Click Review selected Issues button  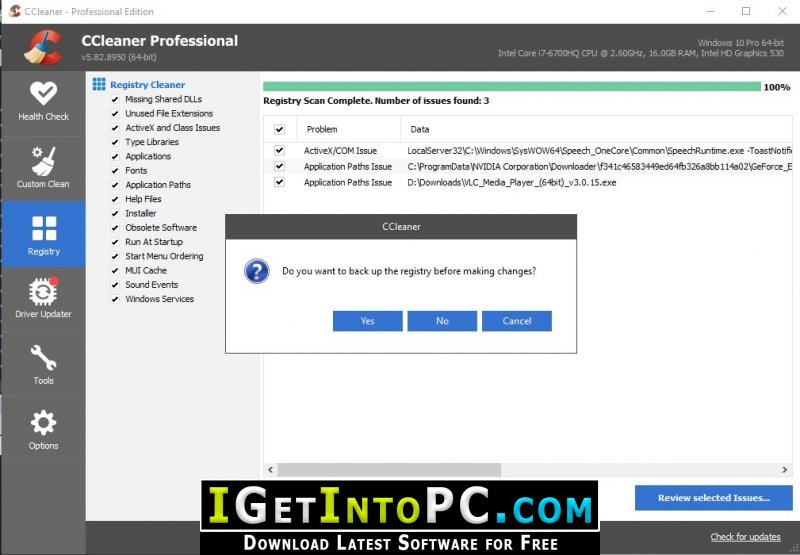[x=713, y=498]
